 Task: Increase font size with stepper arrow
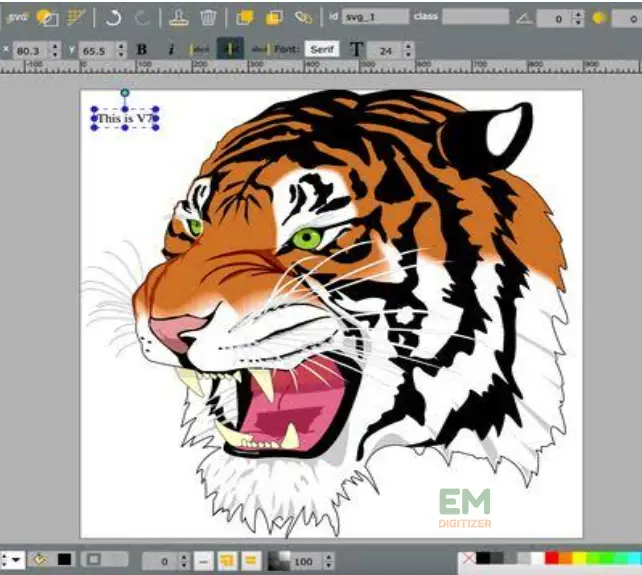408,46
